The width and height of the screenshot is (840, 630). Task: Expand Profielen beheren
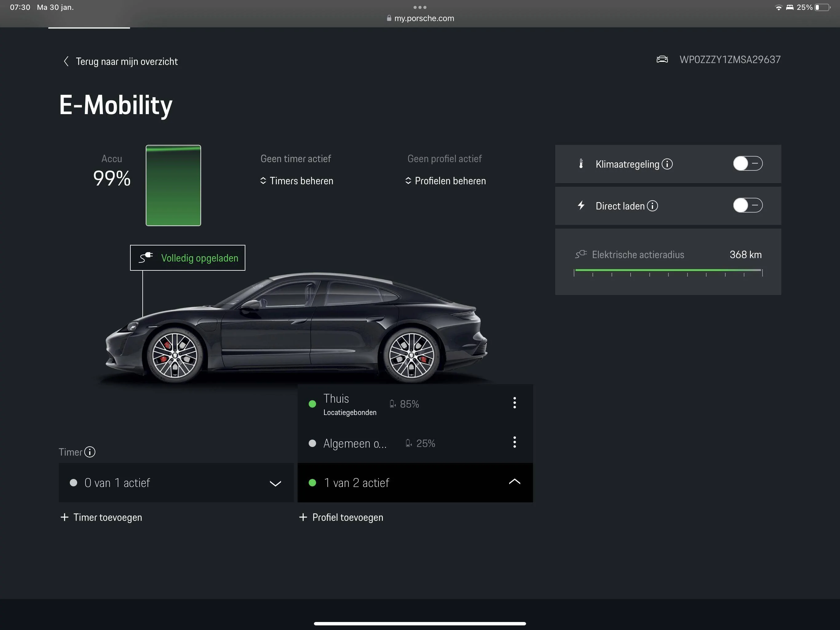point(446,181)
